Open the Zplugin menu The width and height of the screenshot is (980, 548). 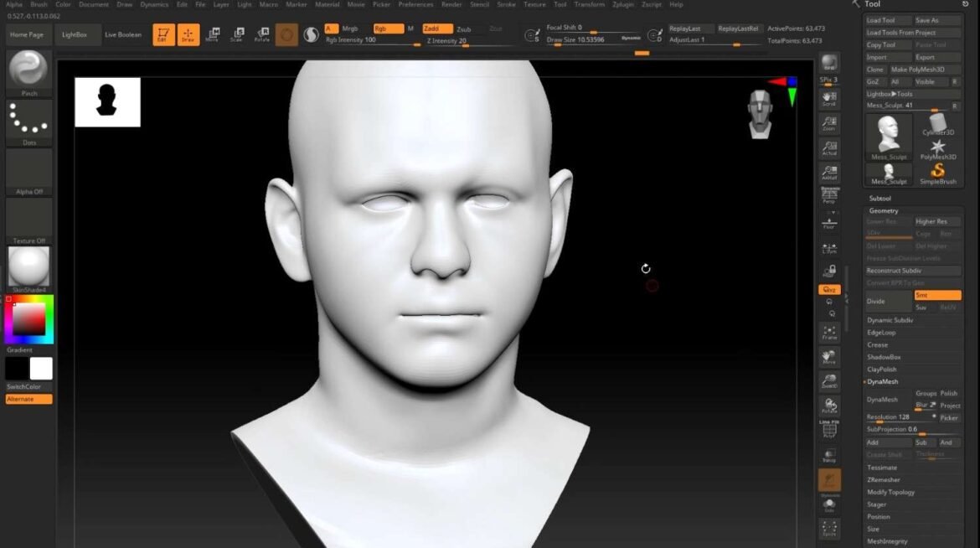point(624,4)
